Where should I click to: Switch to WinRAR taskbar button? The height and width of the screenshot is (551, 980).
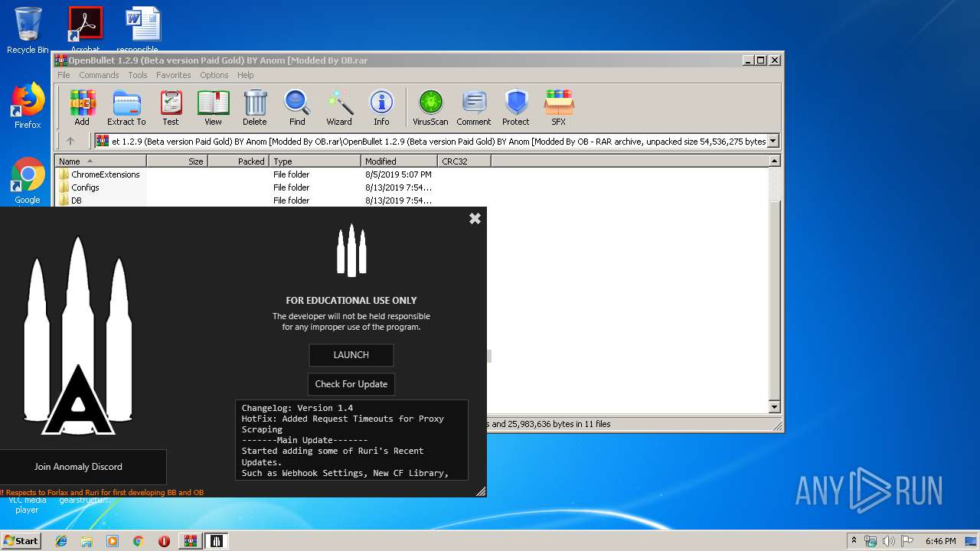point(190,541)
